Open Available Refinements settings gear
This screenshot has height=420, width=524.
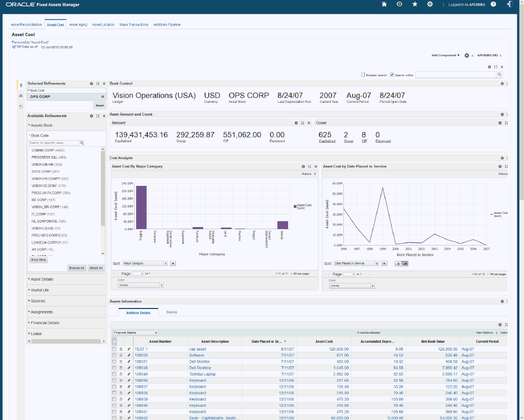click(92, 116)
